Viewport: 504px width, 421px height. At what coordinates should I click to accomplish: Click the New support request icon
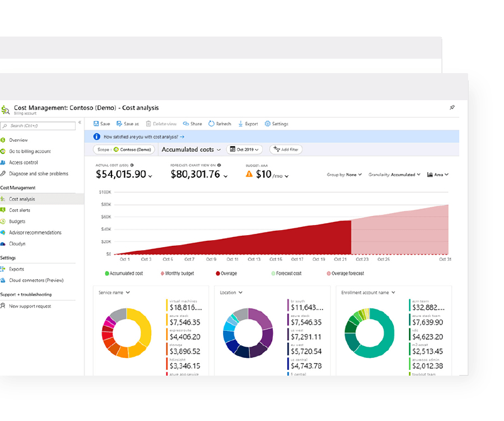[3, 306]
